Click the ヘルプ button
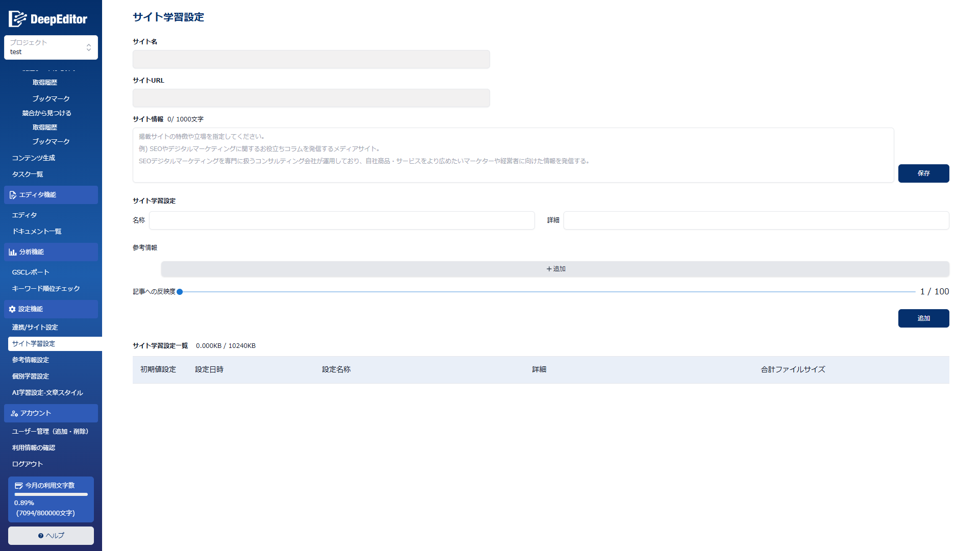This screenshot has height=551, width=980. (51, 536)
